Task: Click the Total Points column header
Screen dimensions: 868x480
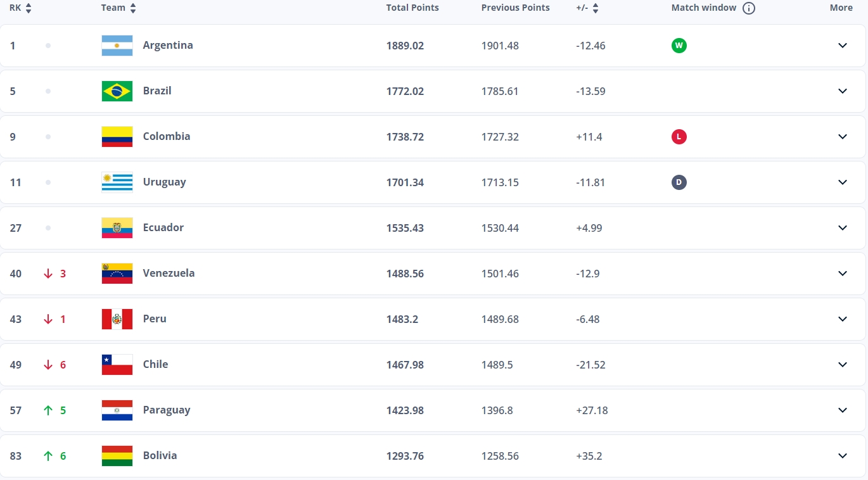Action: click(412, 8)
